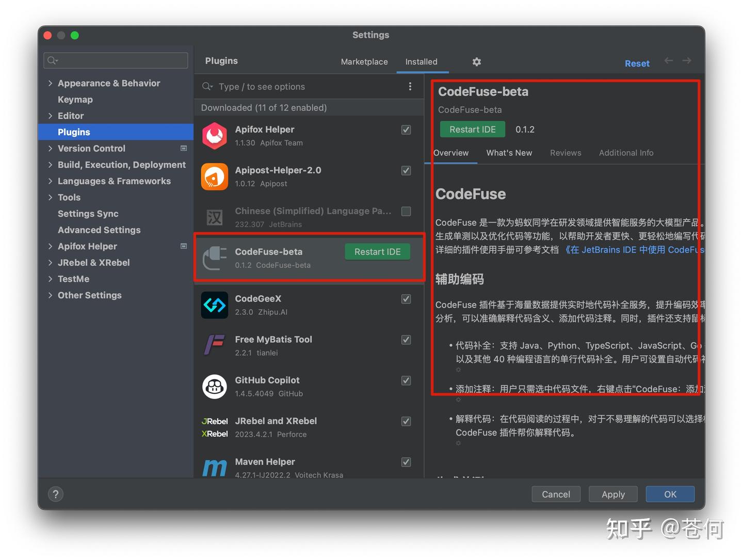Viewport: 743px width, 560px height.
Task: Click the Maven Helper plugin icon
Action: 215,468
